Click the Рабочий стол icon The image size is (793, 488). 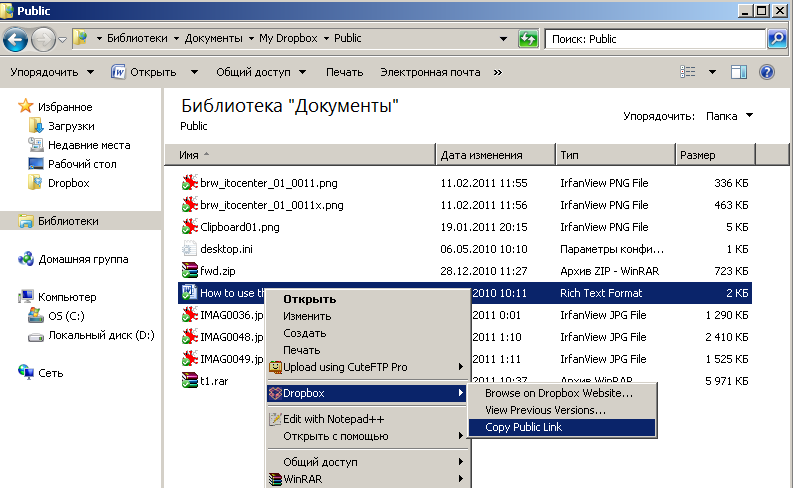click(36, 164)
